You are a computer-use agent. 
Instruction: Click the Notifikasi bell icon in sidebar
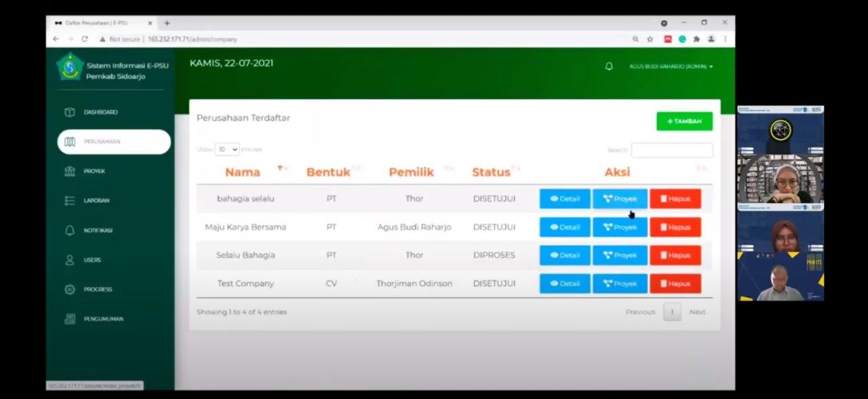(x=69, y=231)
